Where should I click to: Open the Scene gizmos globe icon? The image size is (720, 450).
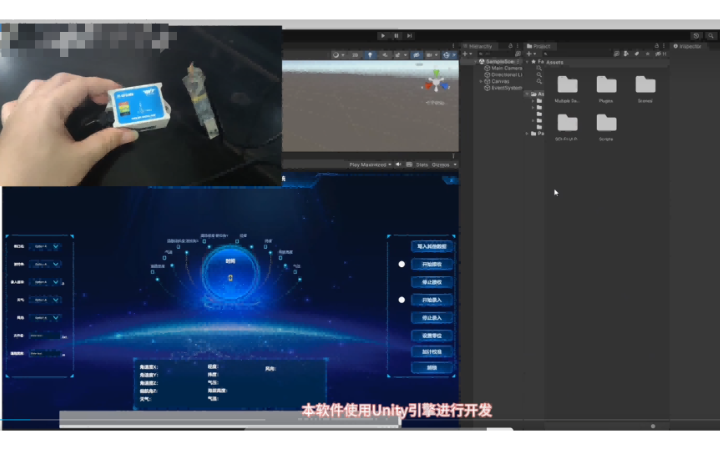(446, 55)
